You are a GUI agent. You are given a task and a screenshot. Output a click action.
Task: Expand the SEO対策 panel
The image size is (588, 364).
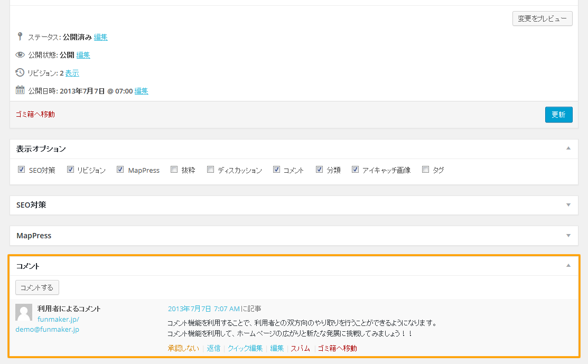click(568, 205)
